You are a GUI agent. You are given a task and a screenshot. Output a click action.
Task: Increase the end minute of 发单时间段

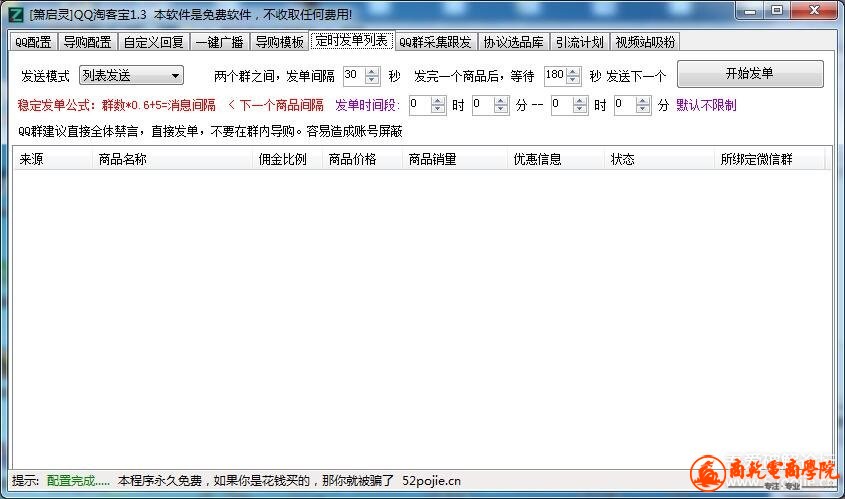tap(643, 101)
